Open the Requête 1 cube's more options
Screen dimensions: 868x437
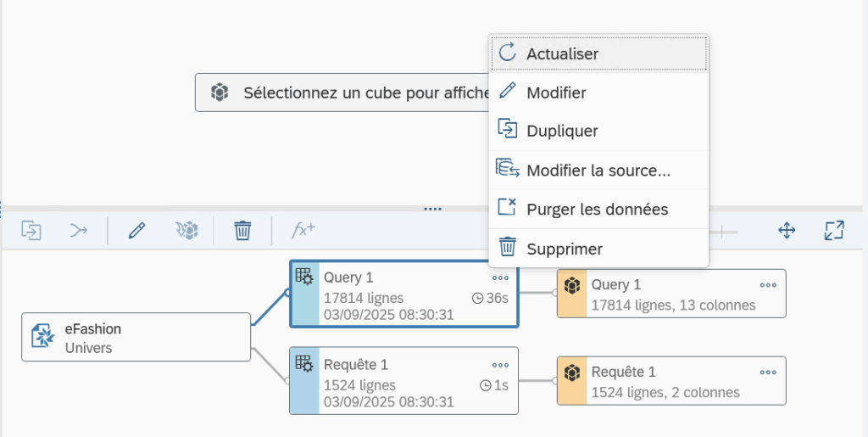(x=768, y=372)
